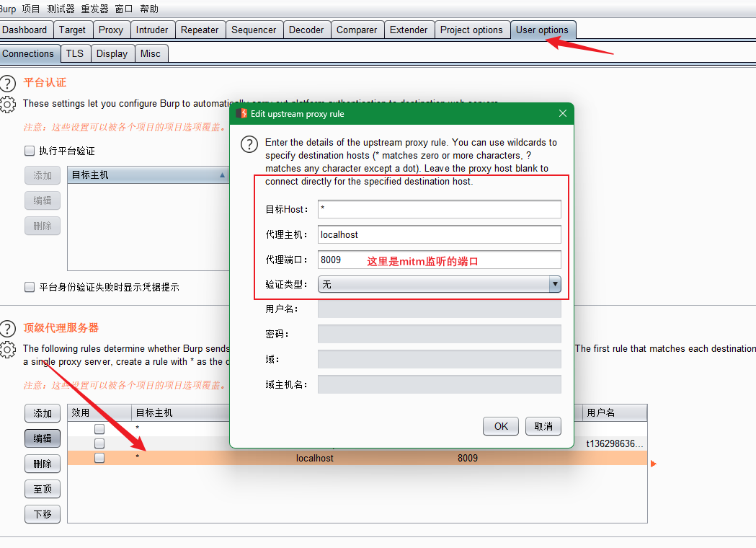Image resolution: width=756 pixels, height=548 pixels.
Task: Click 删除 in the upstream proxy section
Action: [43, 464]
